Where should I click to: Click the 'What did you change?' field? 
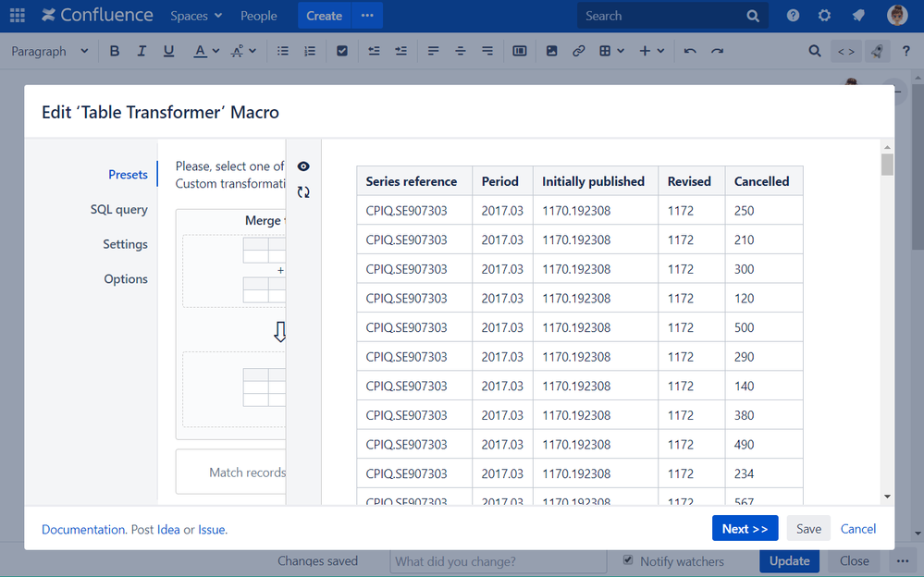point(498,561)
